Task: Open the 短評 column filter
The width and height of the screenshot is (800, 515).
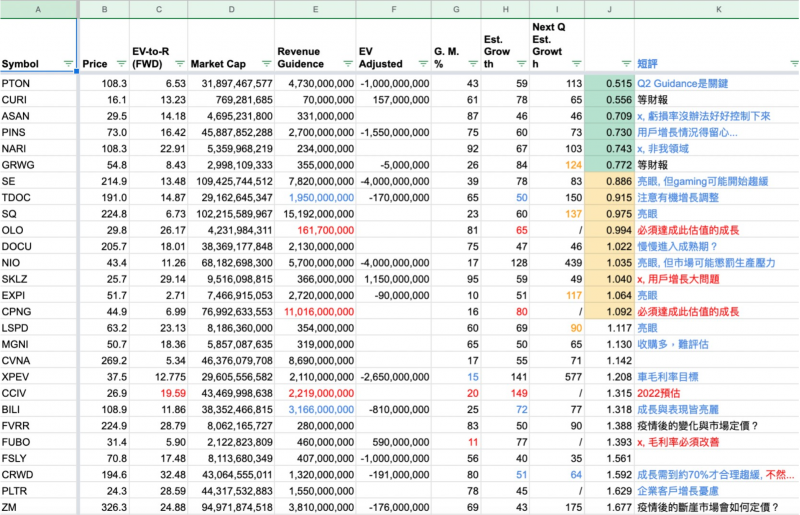Action: (794, 64)
